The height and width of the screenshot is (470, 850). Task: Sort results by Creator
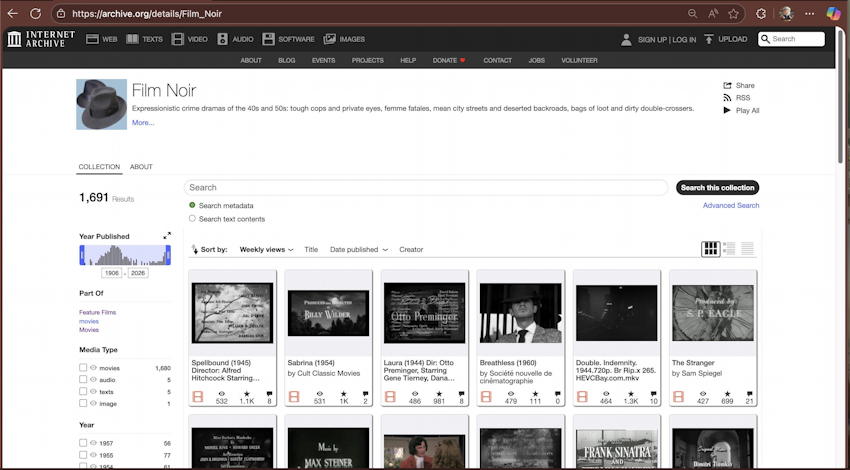pyautogui.click(x=411, y=249)
